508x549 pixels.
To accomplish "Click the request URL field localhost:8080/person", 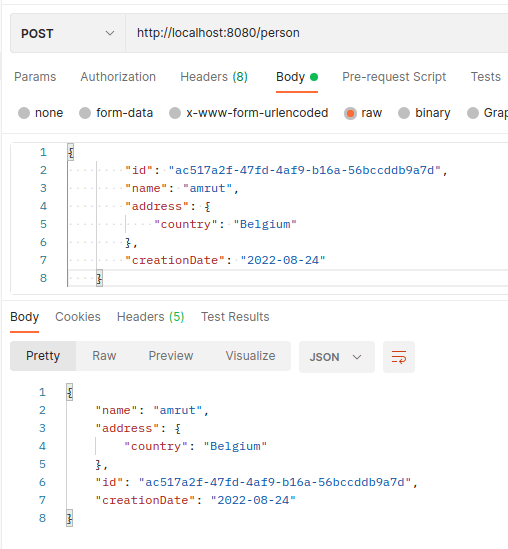I will pyautogui.click(x=316, y=33).
